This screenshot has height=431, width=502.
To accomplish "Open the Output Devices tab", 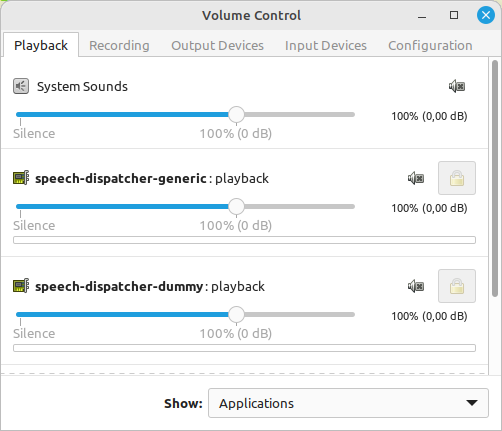I will pyautogui.click(x=217, y=46).
